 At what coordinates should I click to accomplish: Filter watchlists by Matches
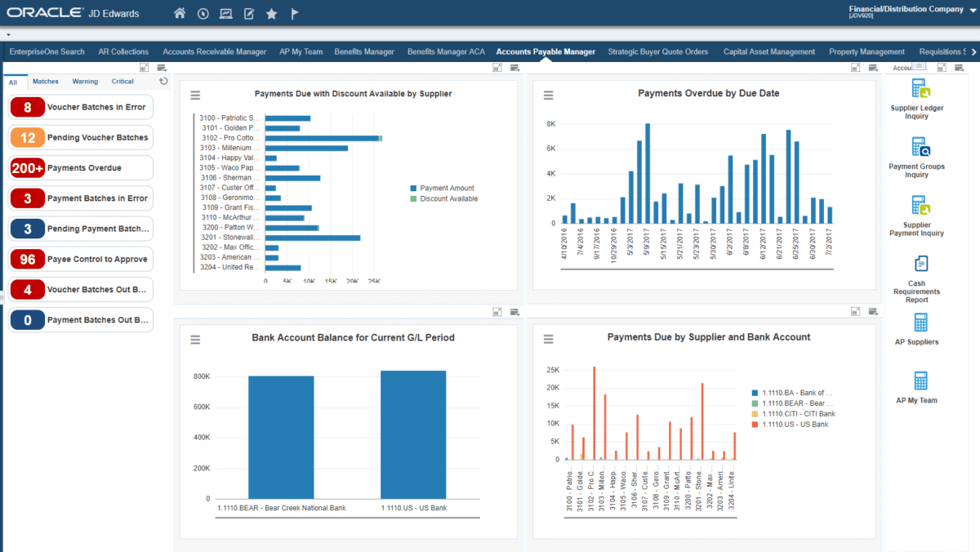(x=46, y=82)
